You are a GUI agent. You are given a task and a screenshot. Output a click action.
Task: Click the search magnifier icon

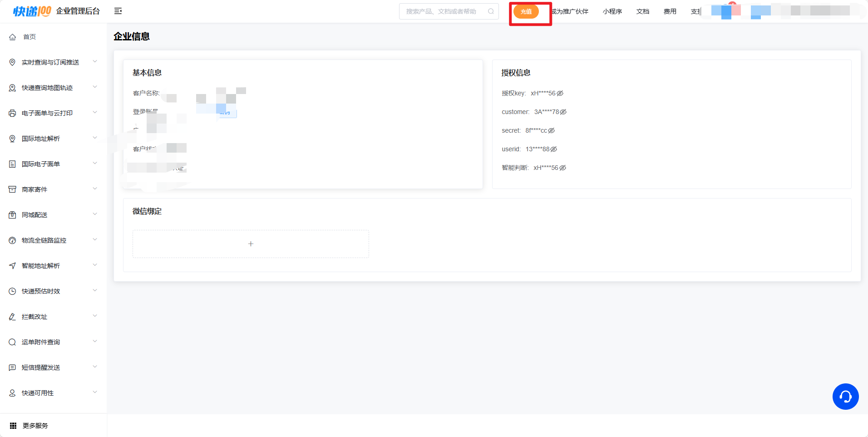pos(491,11)
